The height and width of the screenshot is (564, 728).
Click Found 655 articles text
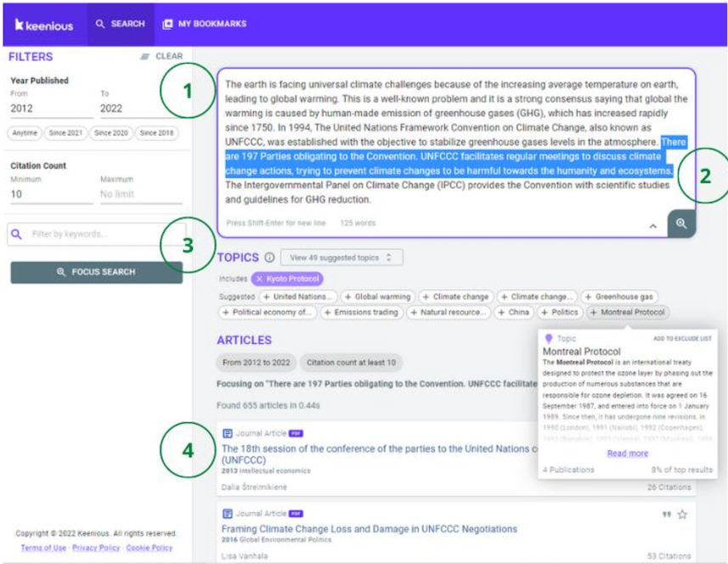[x=268, y=406]
